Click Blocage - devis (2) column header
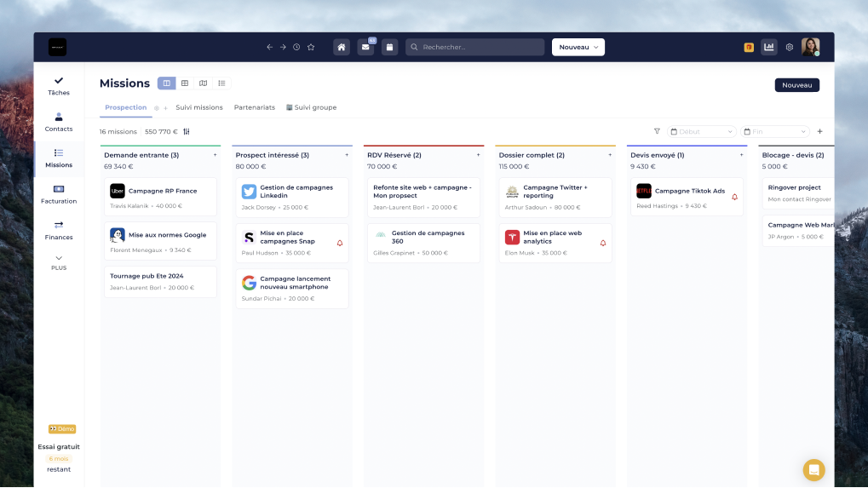868x488 pixels. click(793, 155)
